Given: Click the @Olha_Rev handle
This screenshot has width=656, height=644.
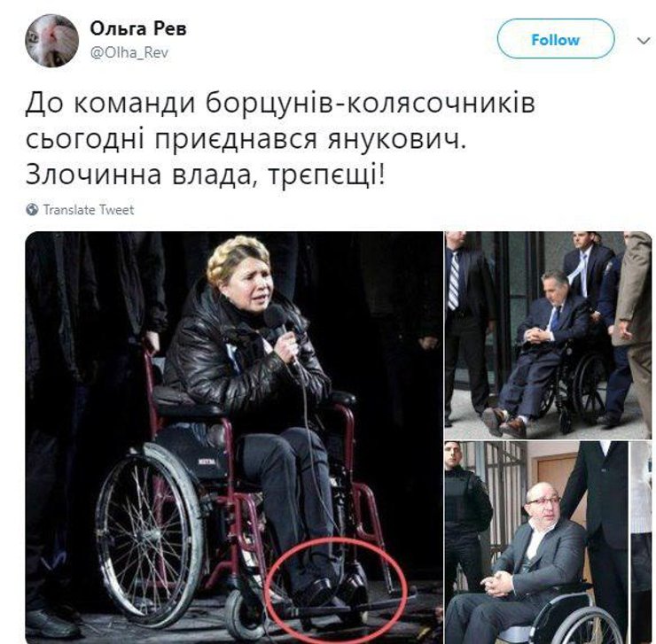Looking at the screenshot, I should point(129,52).
